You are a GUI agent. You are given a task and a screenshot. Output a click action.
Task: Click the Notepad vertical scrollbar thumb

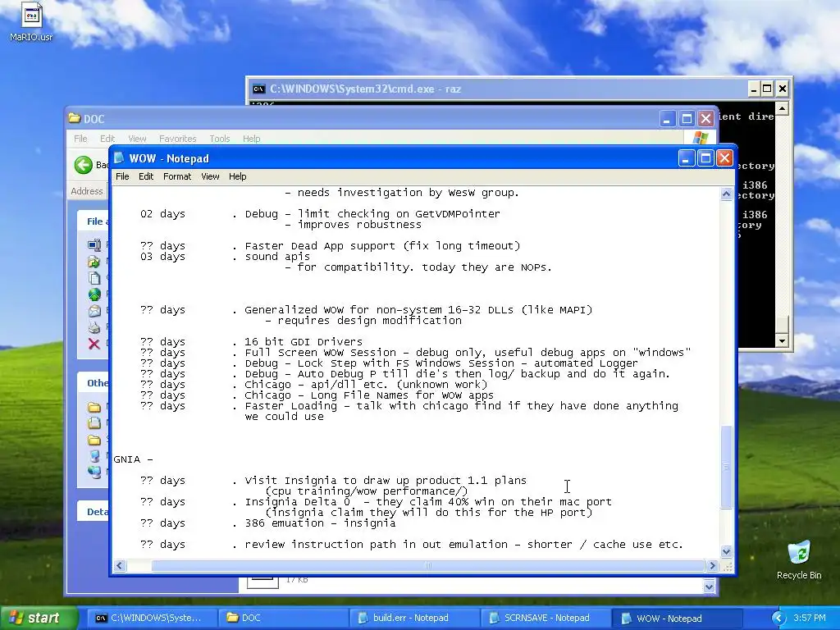(727, 467)
